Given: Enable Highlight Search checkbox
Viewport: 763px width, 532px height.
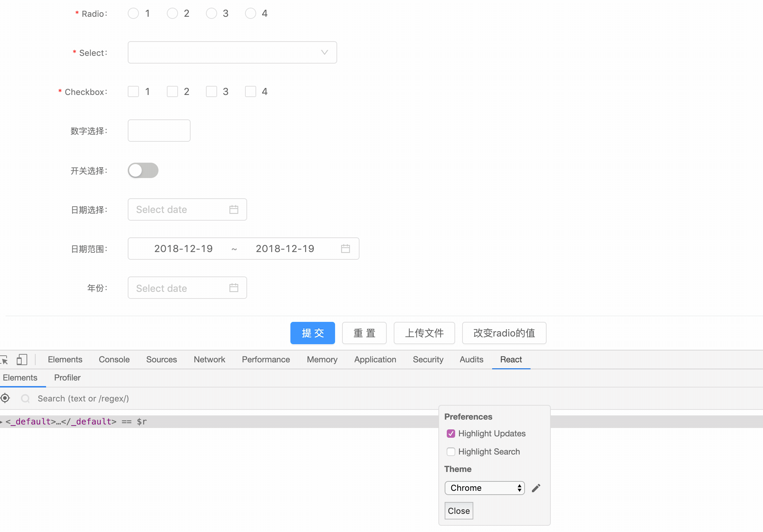Looking at the screenshot, I should point(451,452).
